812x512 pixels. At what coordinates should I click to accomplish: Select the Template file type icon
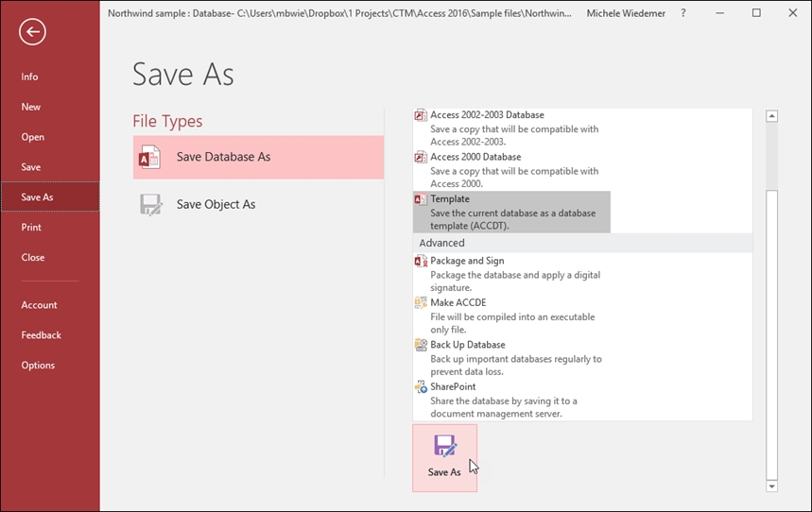pos(421,198)
